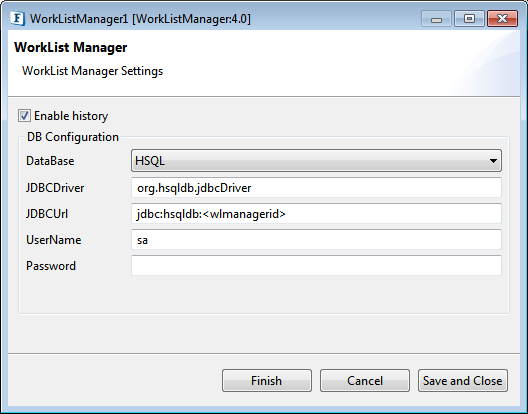Click the WorkListManager1 title bar text
528x414 pixels.
tap(140, 19)
